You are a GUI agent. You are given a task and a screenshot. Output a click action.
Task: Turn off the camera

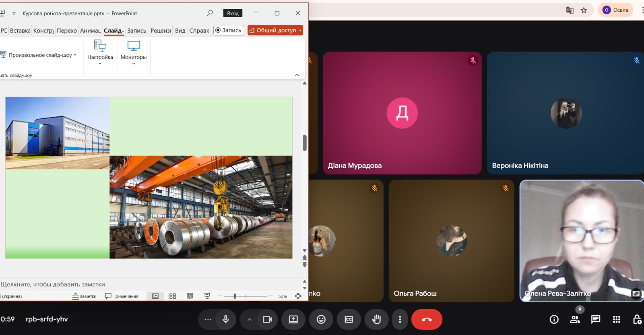pyautogui.click(x=267, y=319)
